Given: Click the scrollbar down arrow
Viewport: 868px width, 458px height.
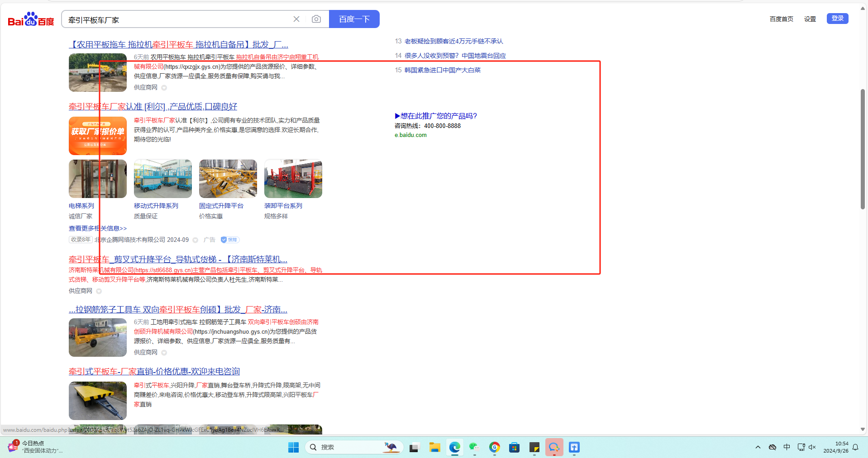Looking at the screenshot, I should 863,430.
